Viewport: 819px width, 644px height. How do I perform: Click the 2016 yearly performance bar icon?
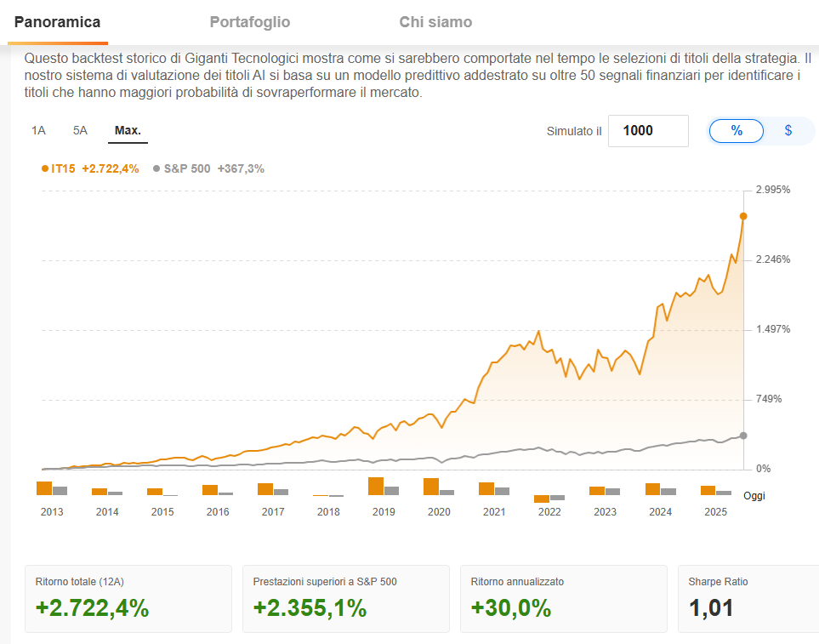click(x=211, y=488)
